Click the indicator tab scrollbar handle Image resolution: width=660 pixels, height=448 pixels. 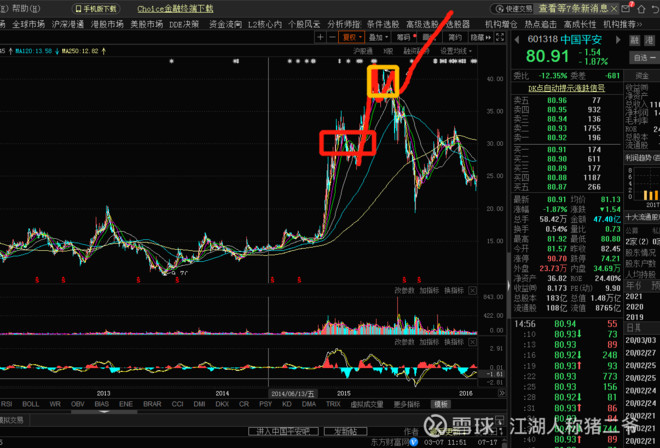(x=104, y=411)
